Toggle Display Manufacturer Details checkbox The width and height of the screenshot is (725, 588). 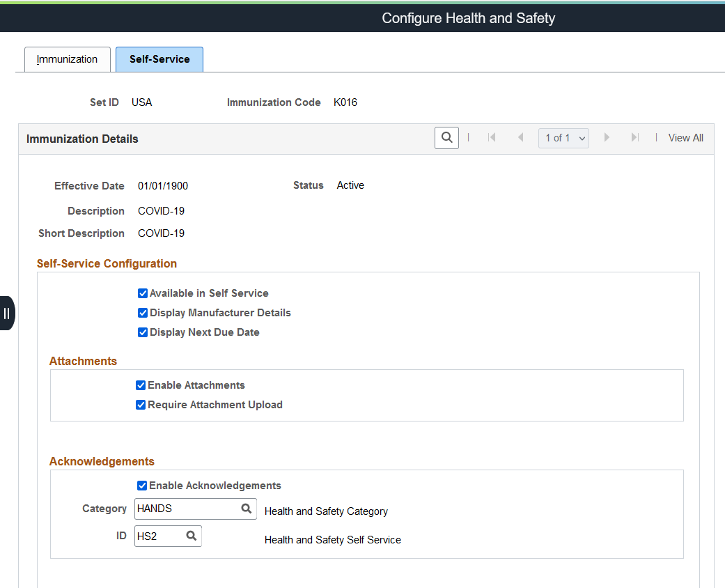(143, 313)
